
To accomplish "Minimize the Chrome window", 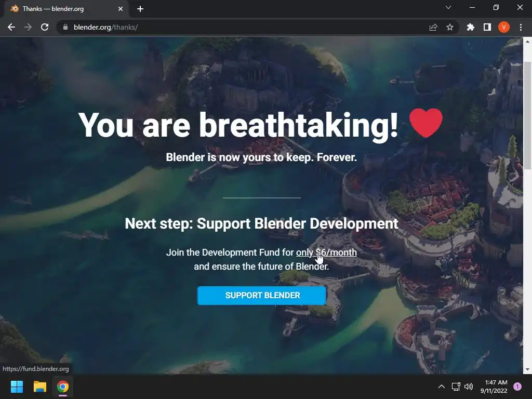I will pyautogui.click(x=472, y=7).
